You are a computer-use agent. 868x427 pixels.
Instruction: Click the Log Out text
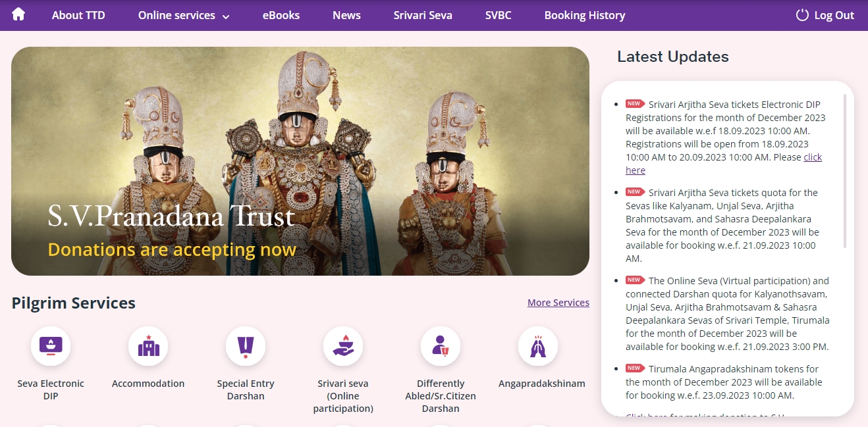pyautogui.click(x=834, y=15)
